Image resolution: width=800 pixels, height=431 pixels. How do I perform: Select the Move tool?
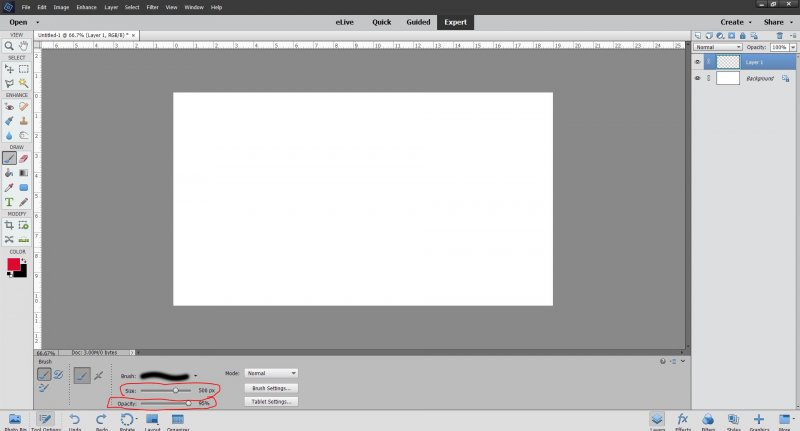click(9, 69)
